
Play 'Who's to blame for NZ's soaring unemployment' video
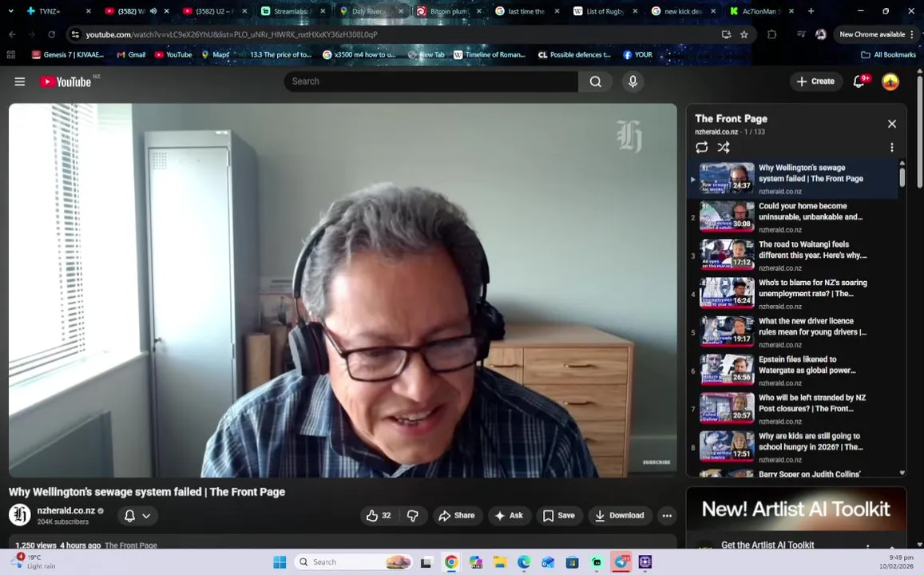click(792, 293)
